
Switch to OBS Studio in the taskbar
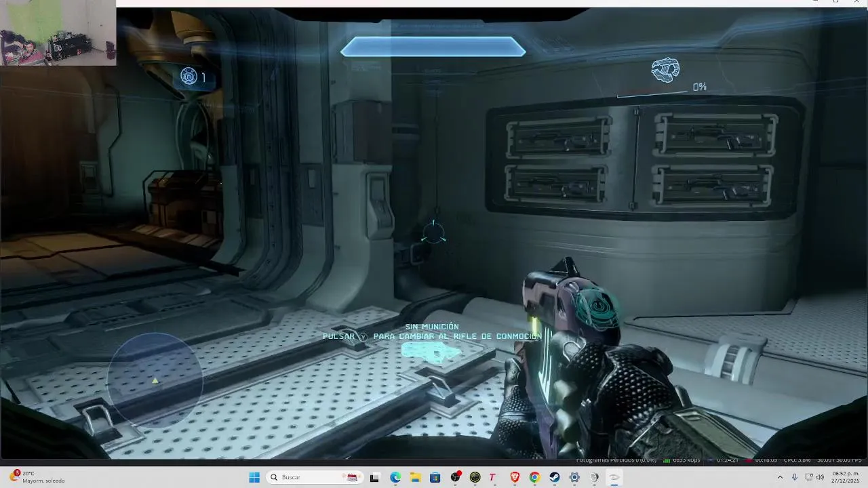pyautogui.click(x=455, y=477)
